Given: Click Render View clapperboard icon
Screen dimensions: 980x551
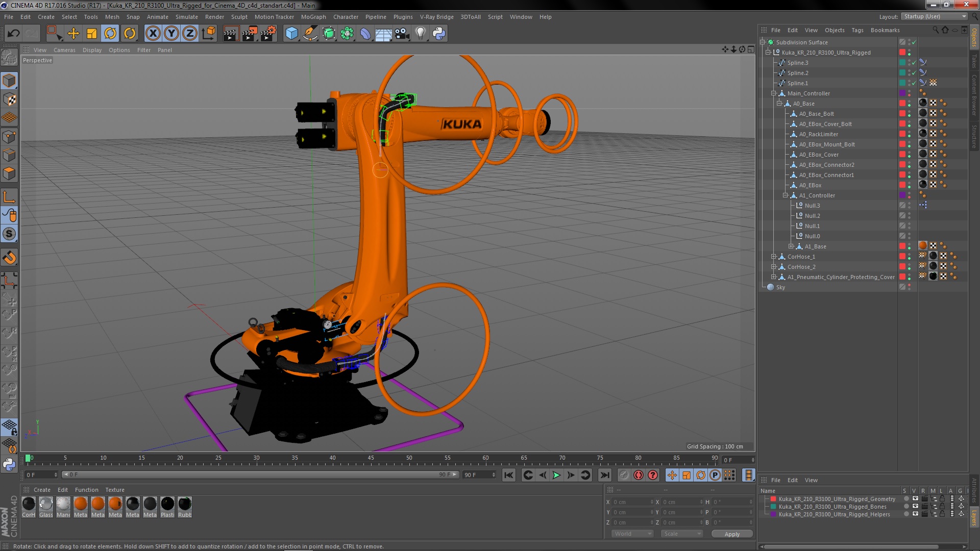Looking at the screenshot, I should (231, 34).
